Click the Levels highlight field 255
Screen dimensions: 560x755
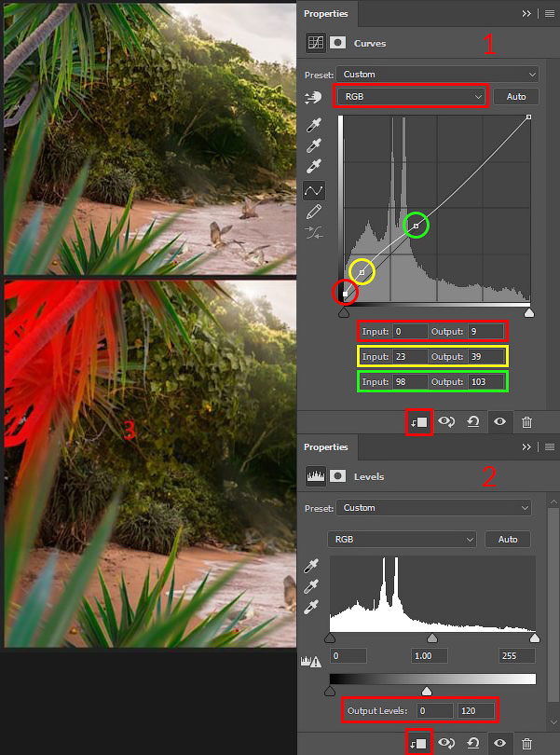516,656
